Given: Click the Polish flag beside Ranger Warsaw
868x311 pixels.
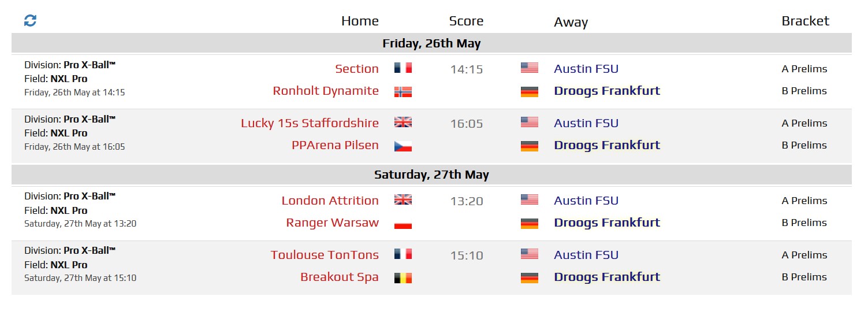Looking at the screenshot, I should point(403,223).
